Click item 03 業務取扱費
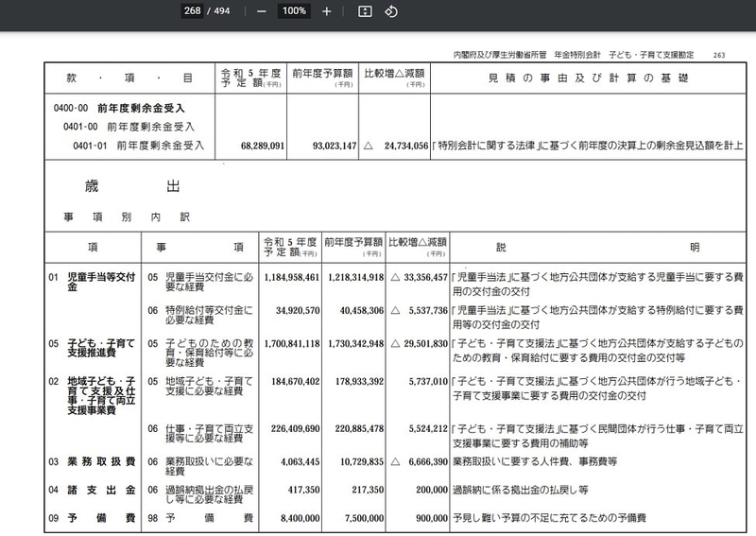This screenshot has width=756, height=536. coord(92,462)
